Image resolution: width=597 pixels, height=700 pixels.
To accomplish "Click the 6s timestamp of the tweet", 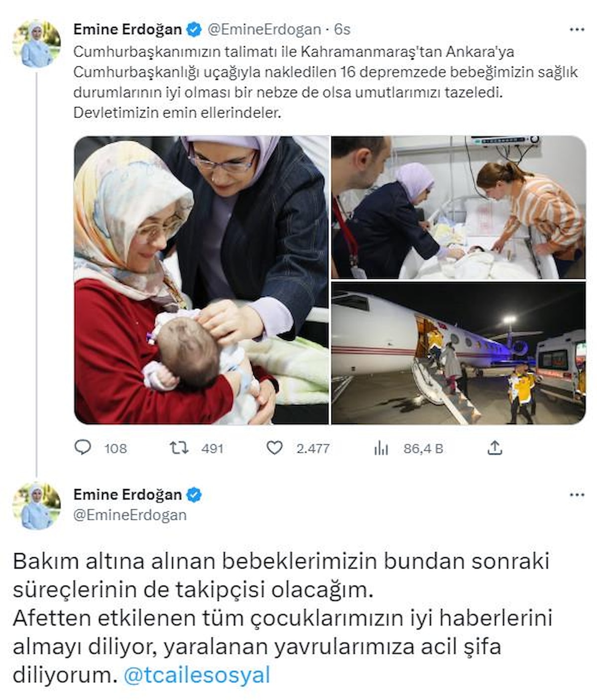I will 342,30.
